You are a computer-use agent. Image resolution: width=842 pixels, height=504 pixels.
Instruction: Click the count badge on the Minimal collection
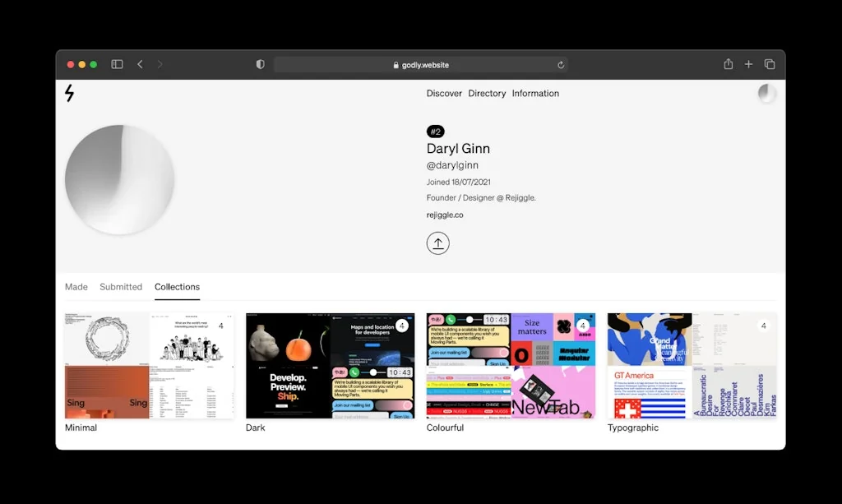(220, 326)
